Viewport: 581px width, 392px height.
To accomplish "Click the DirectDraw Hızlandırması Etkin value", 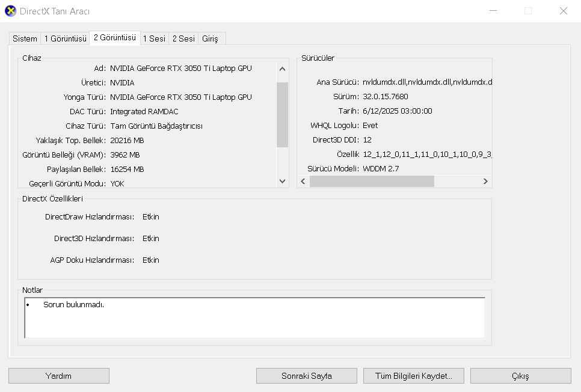I will tap(151, 217).
